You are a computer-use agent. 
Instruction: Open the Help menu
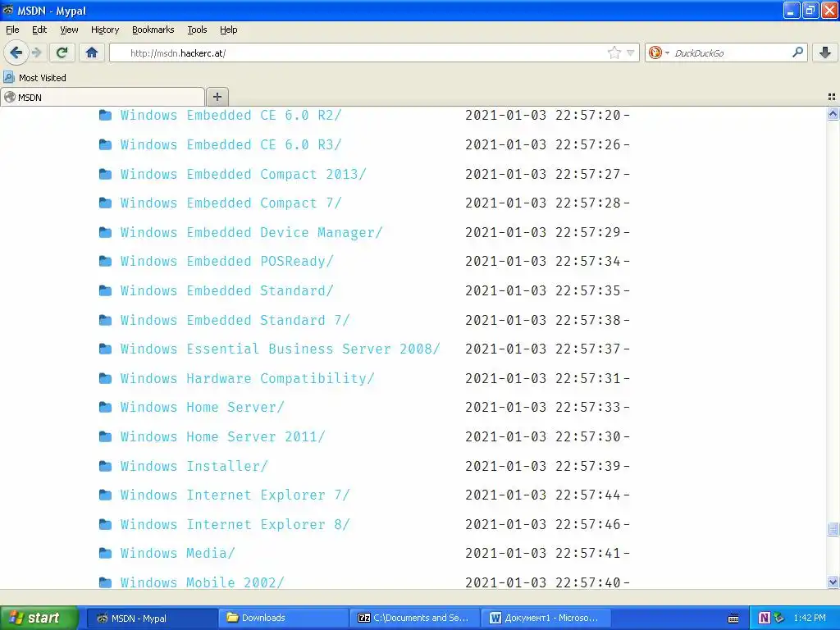[x=228, y=30]
